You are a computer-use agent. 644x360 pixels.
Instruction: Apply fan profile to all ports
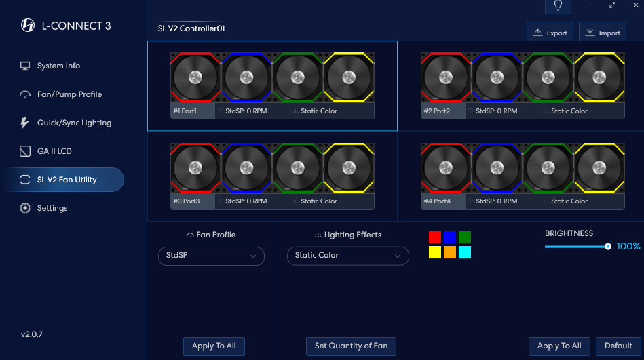[x=214, y=346]
